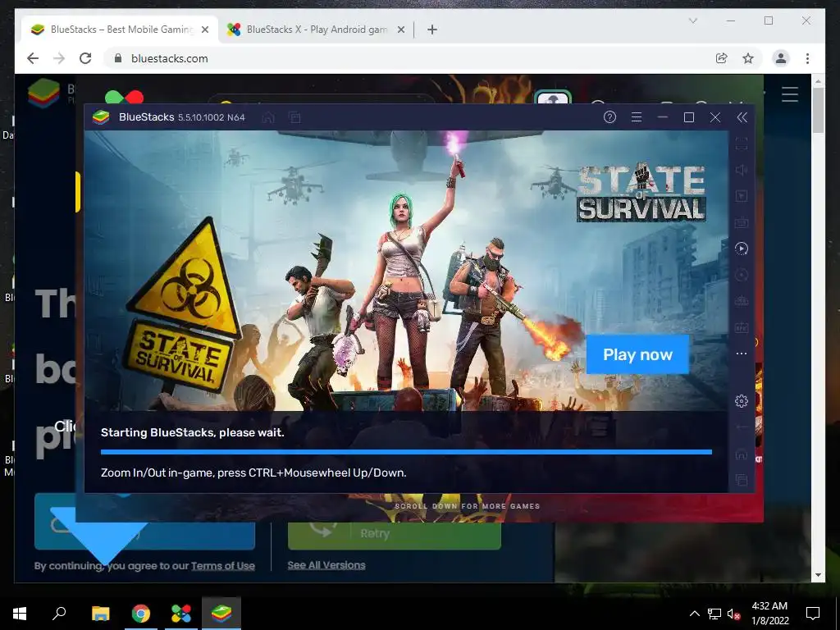The width and height of the screenshot is (840, 630).
Task: Click cursor lock icon in BlueStacks sidebar
Action: [742, 196]
